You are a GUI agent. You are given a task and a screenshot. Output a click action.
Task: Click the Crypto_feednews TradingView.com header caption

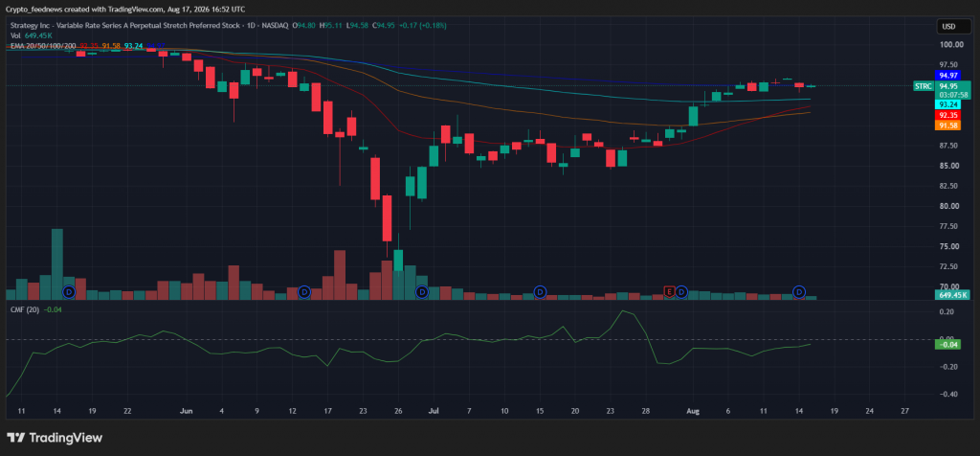click(x=125, y=10)
